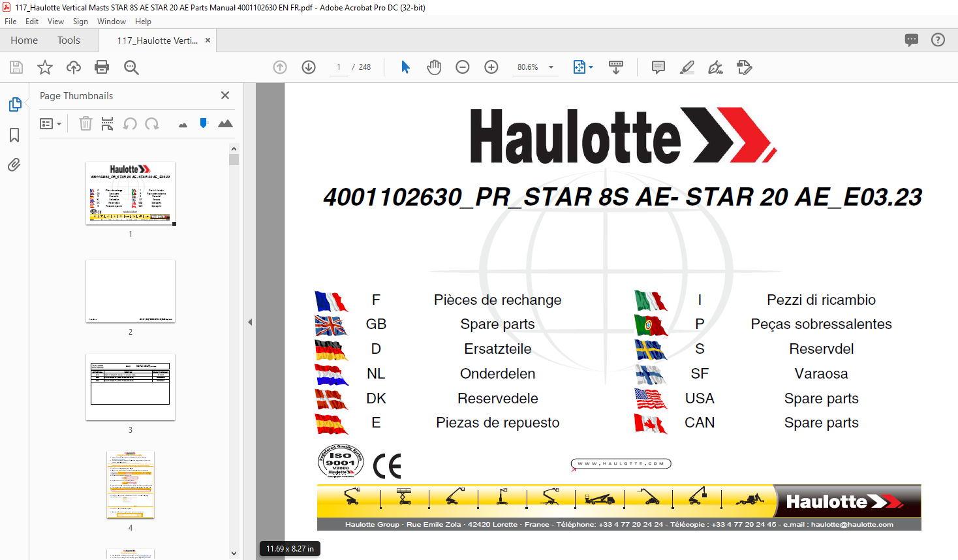This screenshot has height=560, width=958.
Task: Close the 117_Haulotte document tab
Action: (208, 40)
